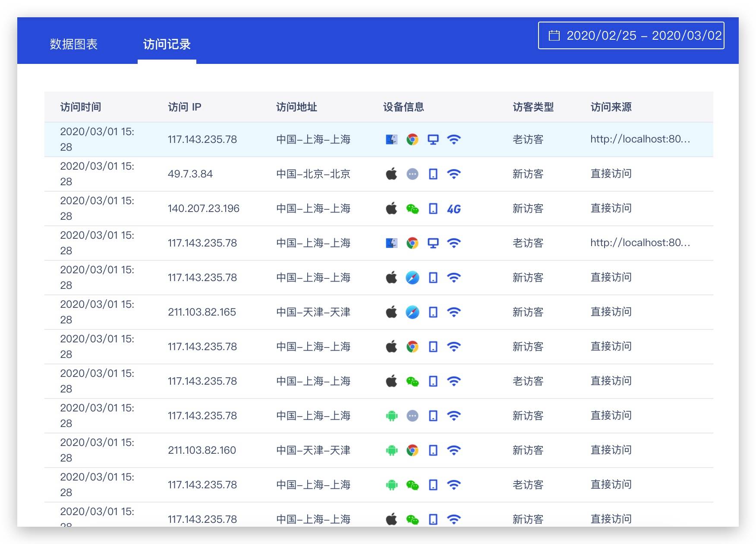Click the desktop monitor icon in the first row
The height and width of the screenshot is (544, 756).
[433, 139]
